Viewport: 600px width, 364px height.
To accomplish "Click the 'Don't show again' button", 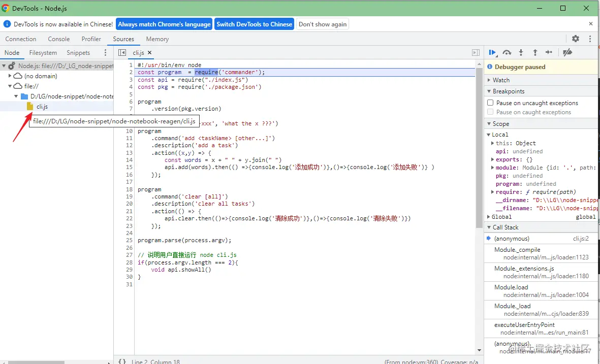I will (x=323, y=24).
